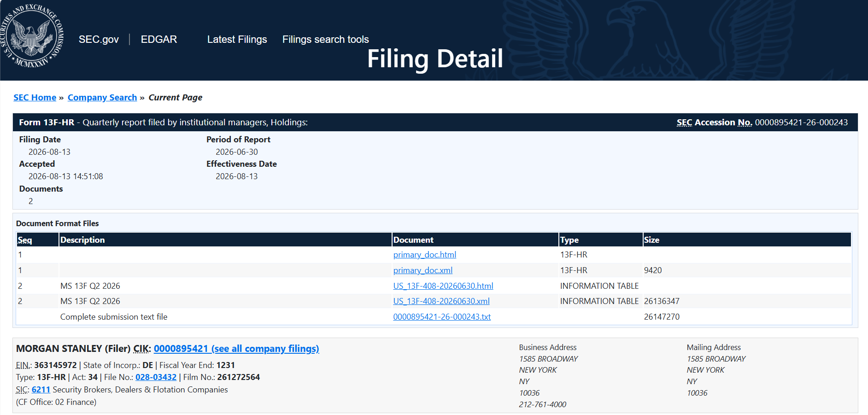Click 'Security Brokers, Dealers & Flotation Companies' text
This screenshot has height=415, width=868.
pyautogui.click(x=140, y=390)
